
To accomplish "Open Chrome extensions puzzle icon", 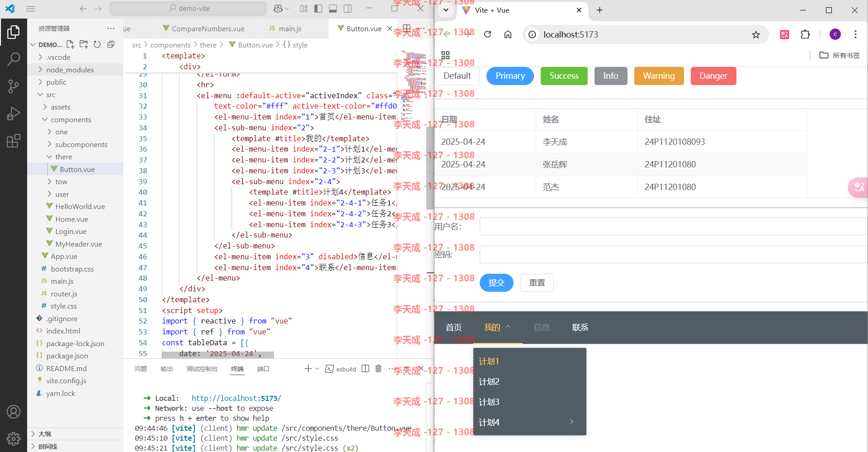I will tap(805, 34).
